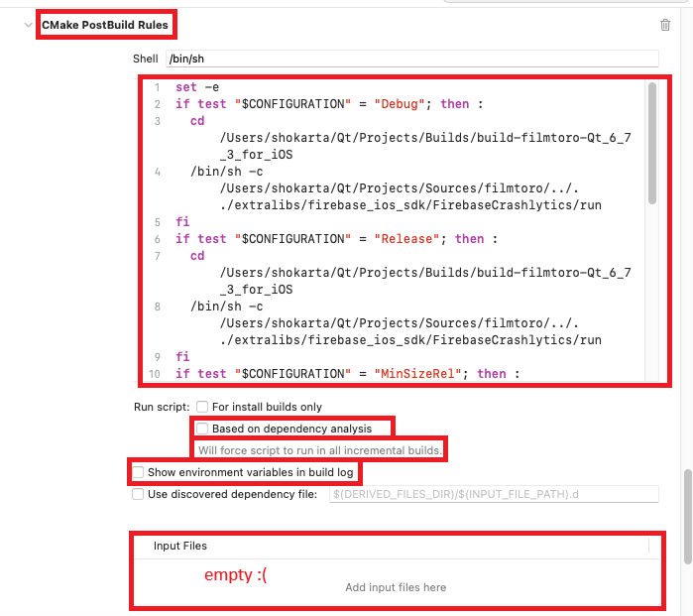
Task: Delete the CMake PostBuild Rules phase
Action: (x=665, y=25)
